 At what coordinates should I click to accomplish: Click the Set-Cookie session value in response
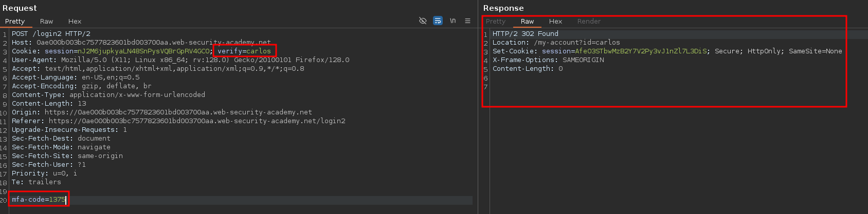pyautogui.click(x=641, y=51)
